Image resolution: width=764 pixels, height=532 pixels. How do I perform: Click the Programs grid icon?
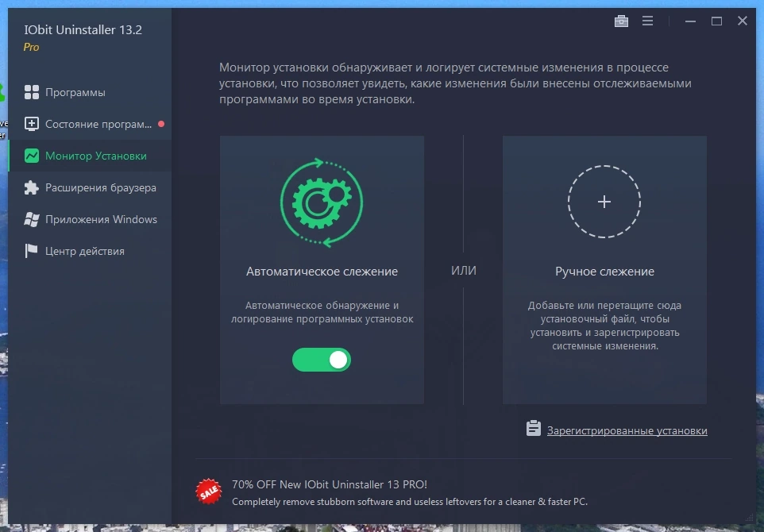[x=32, y=92]
